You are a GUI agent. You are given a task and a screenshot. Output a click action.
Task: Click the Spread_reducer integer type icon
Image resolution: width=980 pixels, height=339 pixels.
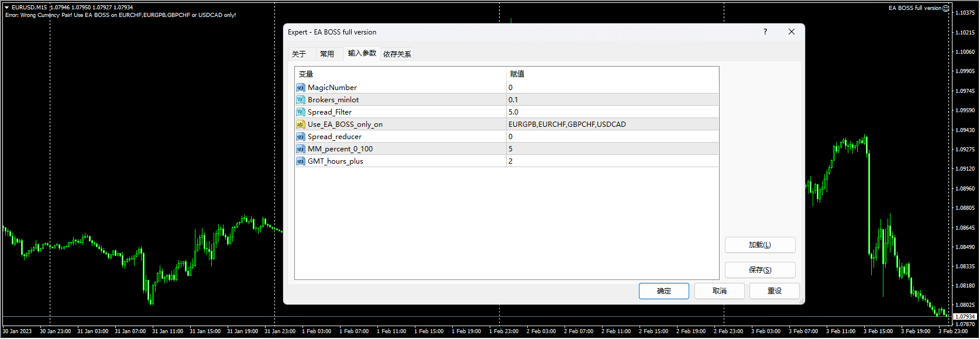coord(300,137)
